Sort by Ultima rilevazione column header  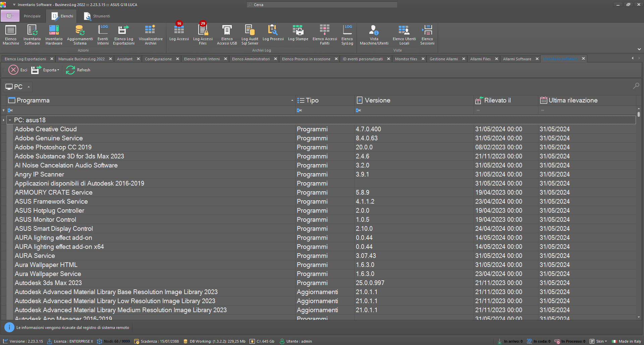tap(587, 100)
